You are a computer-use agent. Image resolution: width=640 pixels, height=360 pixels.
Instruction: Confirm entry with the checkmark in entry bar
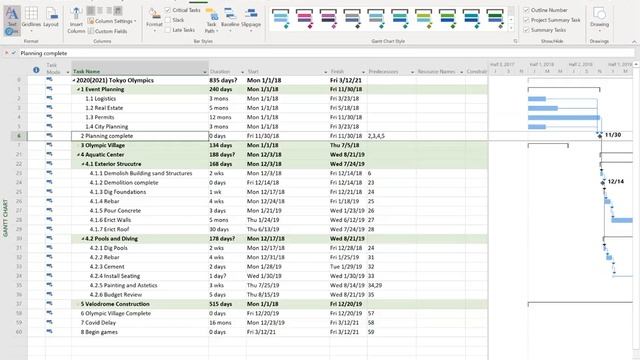pyautogui.click(x=14, y=53)
